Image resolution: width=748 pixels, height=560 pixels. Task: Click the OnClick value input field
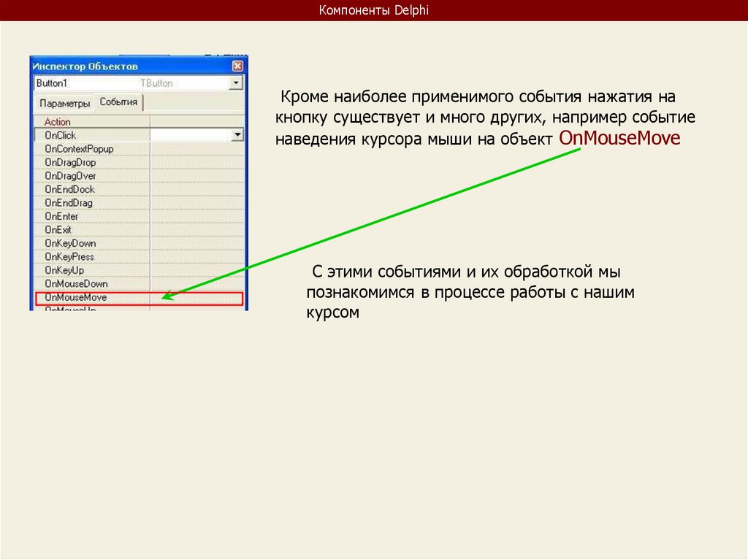click(x=191, y=136)
